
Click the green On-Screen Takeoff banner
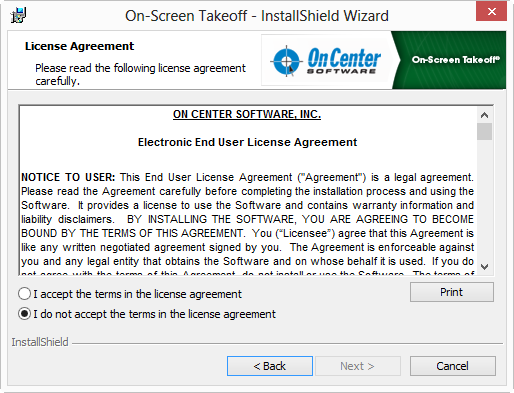[x=450, y=60]
